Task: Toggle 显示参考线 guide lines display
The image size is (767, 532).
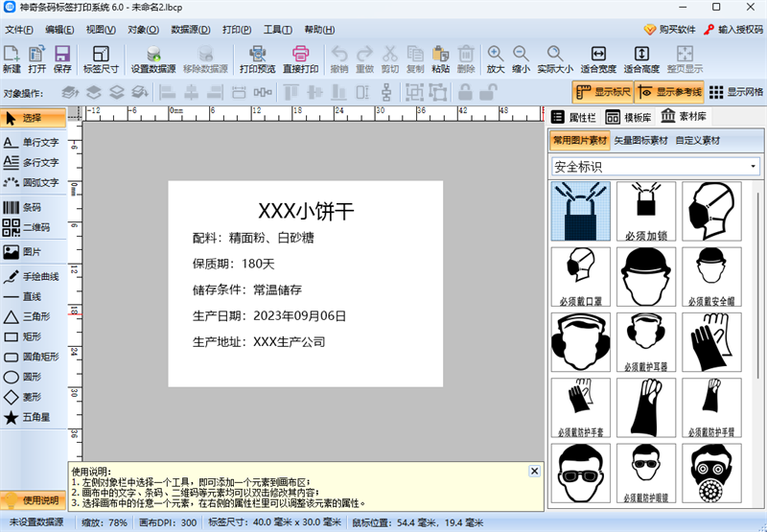Action: (x=669, y=93)
